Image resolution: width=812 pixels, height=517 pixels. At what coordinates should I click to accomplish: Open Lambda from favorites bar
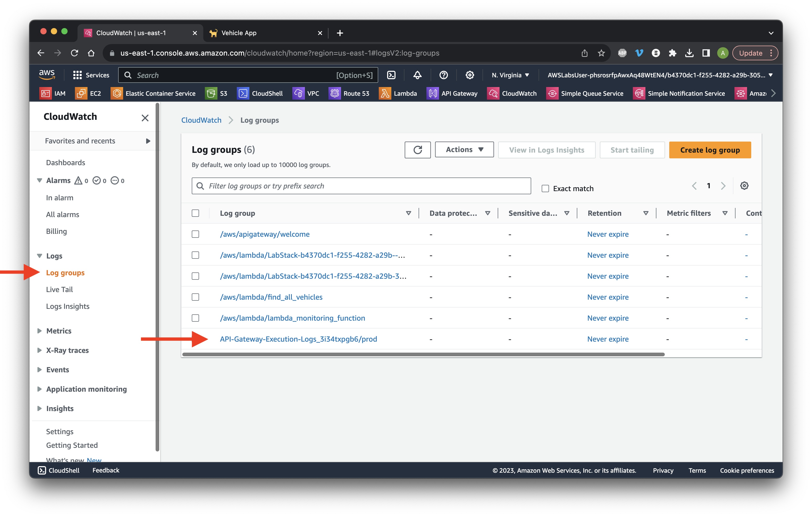398,94
